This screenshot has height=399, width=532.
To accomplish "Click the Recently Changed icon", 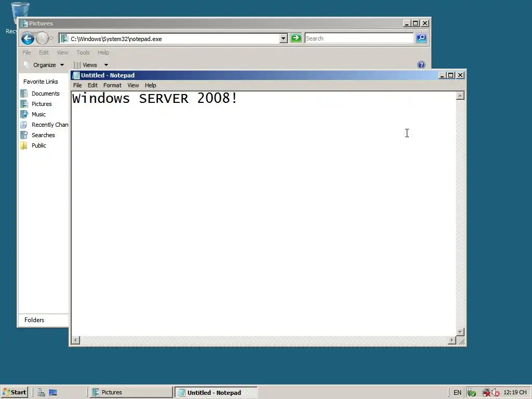I will coord(24,125).
